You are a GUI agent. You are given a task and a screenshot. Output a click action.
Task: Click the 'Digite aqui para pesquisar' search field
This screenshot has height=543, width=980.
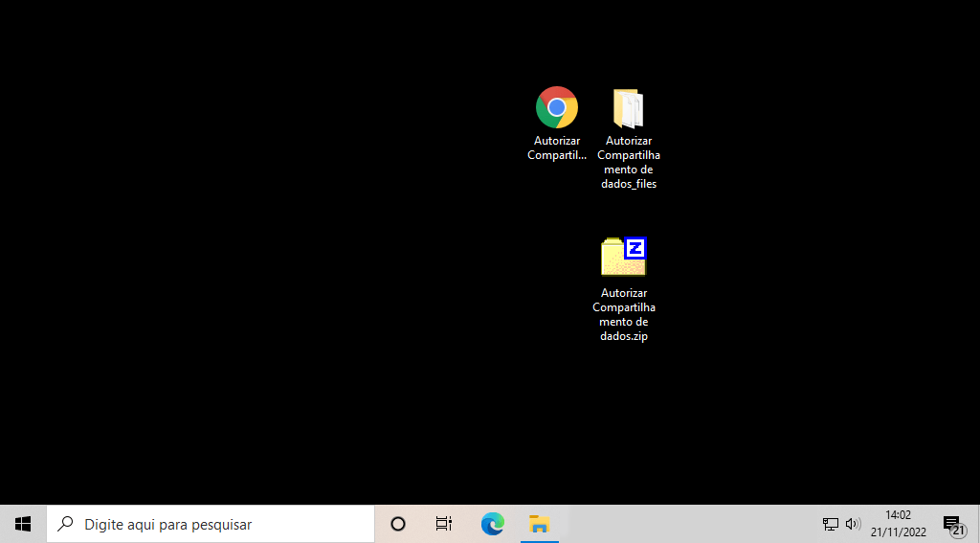(x=211, y=524)
